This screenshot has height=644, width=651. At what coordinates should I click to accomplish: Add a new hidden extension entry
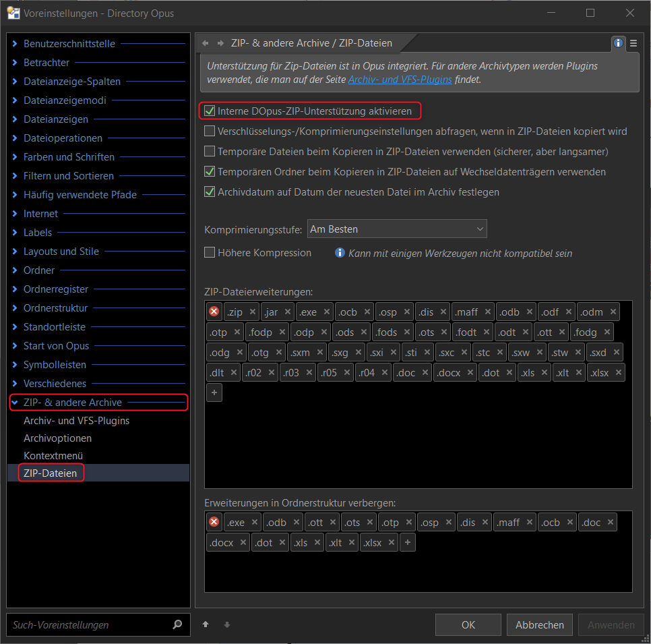pyautogui.click(x=408, y=542)
